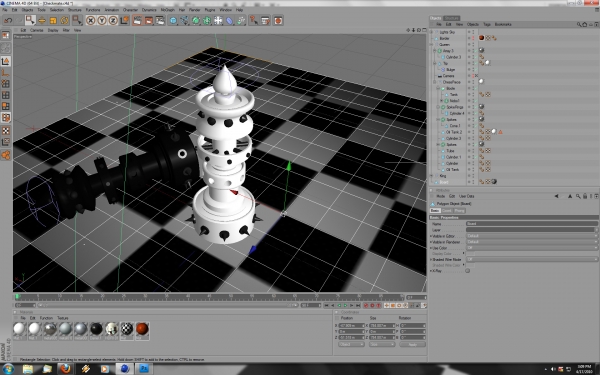Screen dimensions: 600x375
Task: Open the Size mode dropdown in Coordinates
Action: point(381,344)
